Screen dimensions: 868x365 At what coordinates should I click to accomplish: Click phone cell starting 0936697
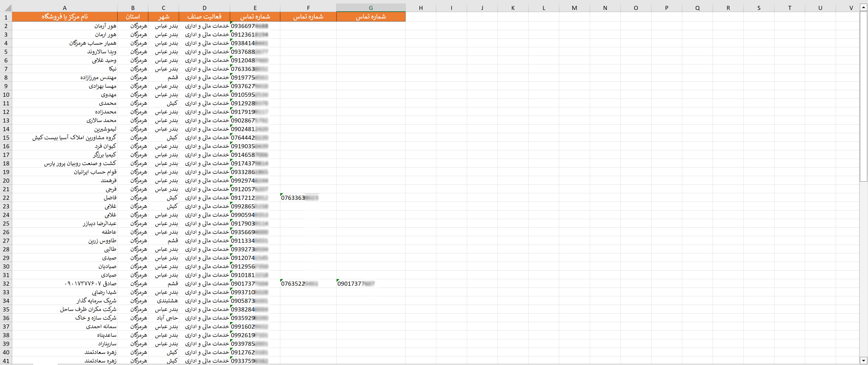pyautogui.click(x=255, y=26)
